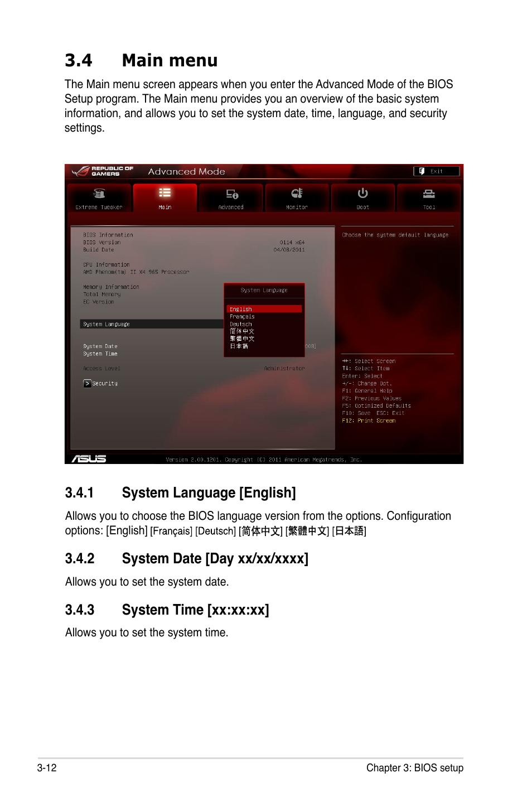Click F2: Previous Values hint

tap(372, 398)
